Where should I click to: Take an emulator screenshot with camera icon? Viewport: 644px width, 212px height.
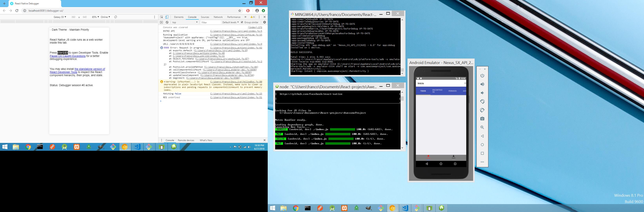[x=482, y=119]
